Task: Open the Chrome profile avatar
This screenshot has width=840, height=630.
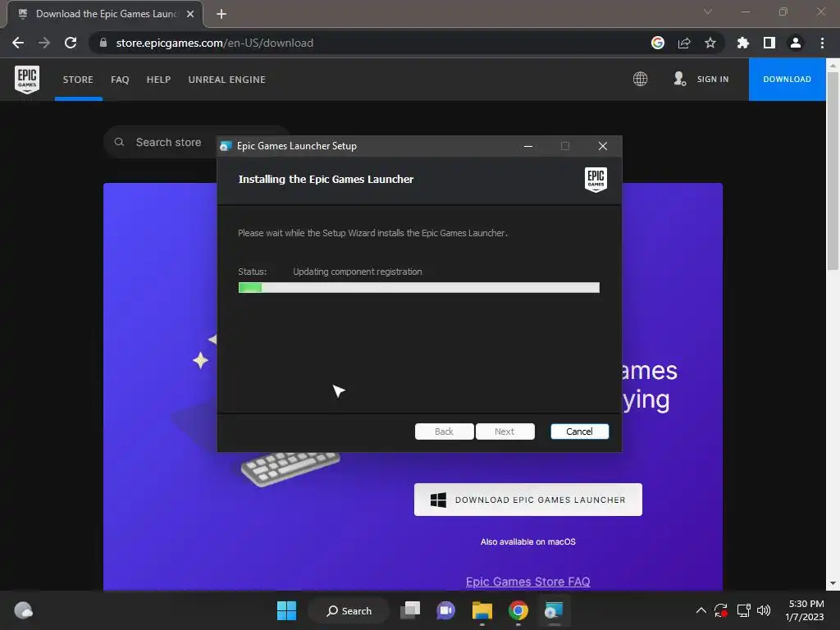Action: click(796, 43)
